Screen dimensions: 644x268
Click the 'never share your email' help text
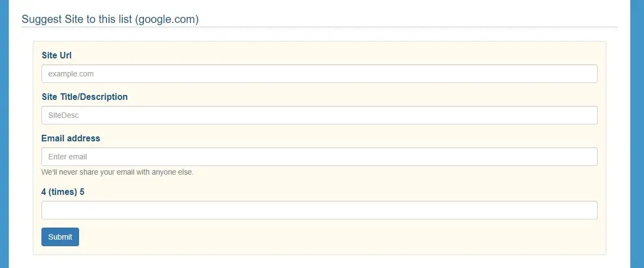pyautogui.click(x=117, y=172)
